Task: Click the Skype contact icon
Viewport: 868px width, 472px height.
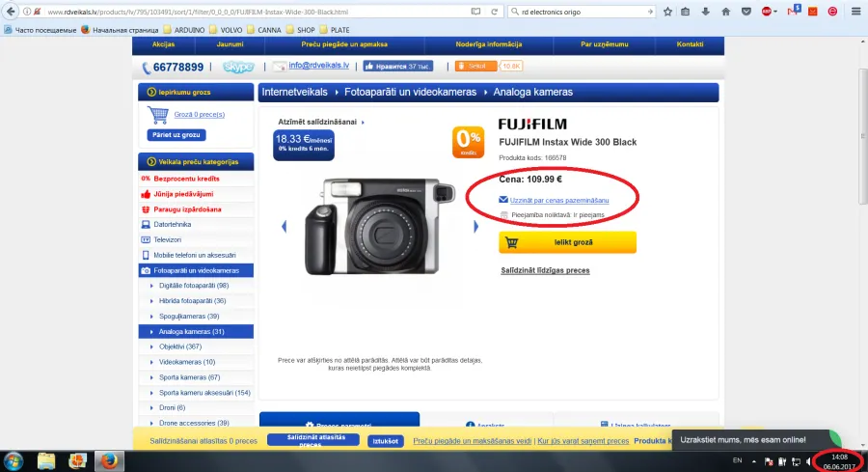Action: (x=238, y=67)
